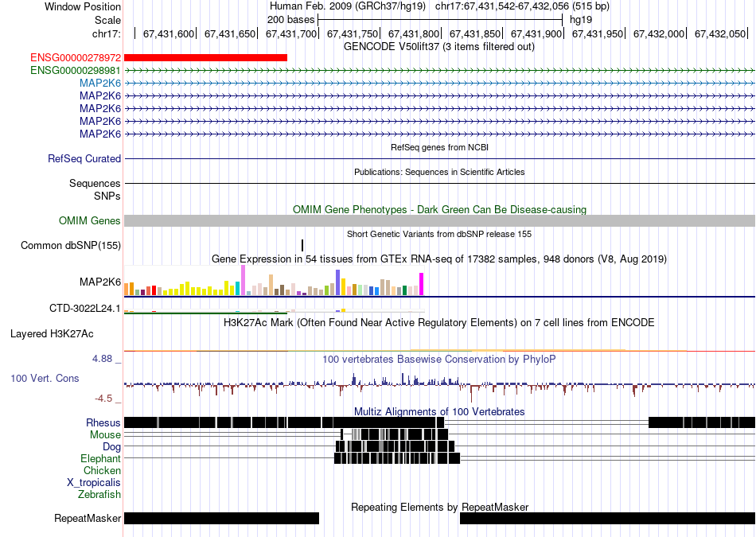This screenshot has width=756, height=537.
Task: Click the RepeatMasker side label
Action: coord(88,519)
